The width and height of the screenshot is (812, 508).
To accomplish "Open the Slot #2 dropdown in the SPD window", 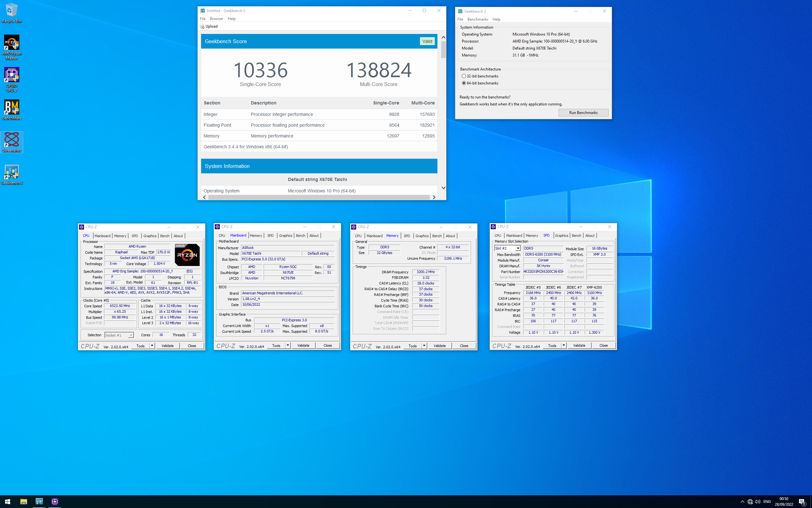I will tap(518, 248).
